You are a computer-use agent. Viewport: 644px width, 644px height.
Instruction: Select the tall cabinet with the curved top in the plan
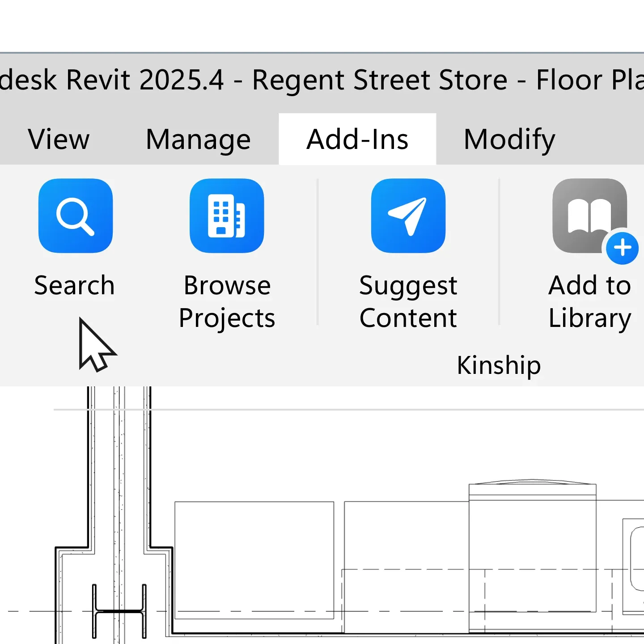point(532,546)
